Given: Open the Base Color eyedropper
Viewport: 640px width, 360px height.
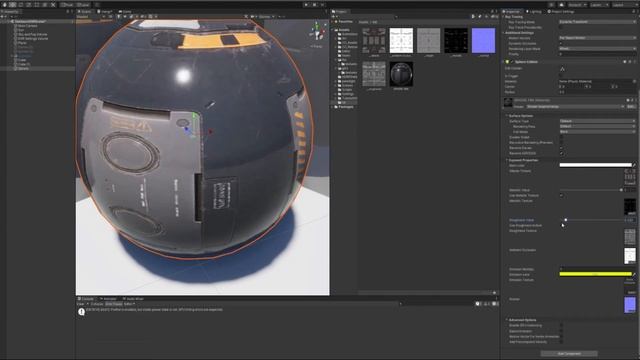Looking at the screenshot, I should pyautogui.click(x=634, y=165).
